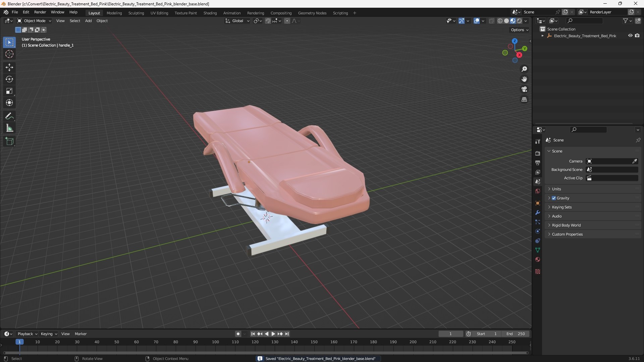
Task: Open the Add menu in viewport header
Action: [x=88, y=21]
